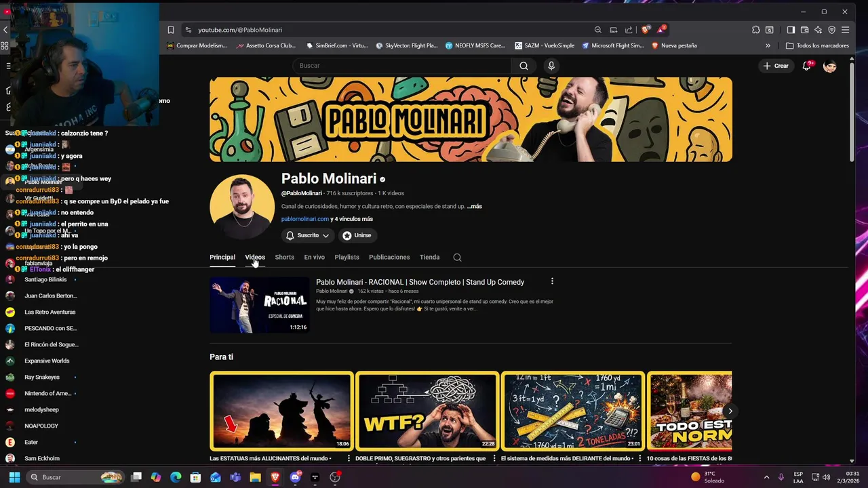Viewport: 868px width, 488px height.
Task: Click the browser address bar URL
Action: [x=240, y=30]
